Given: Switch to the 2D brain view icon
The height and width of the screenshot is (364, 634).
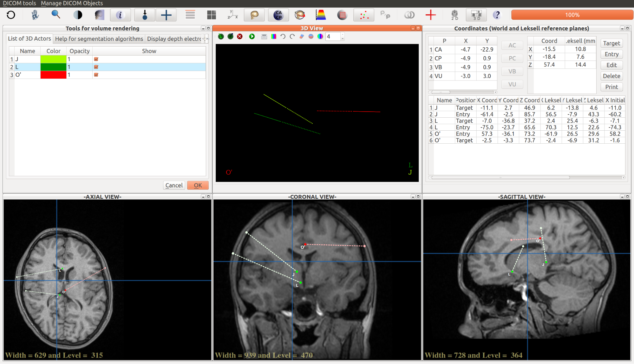Looking at the screenshot, I should click(x=455, y=15).
